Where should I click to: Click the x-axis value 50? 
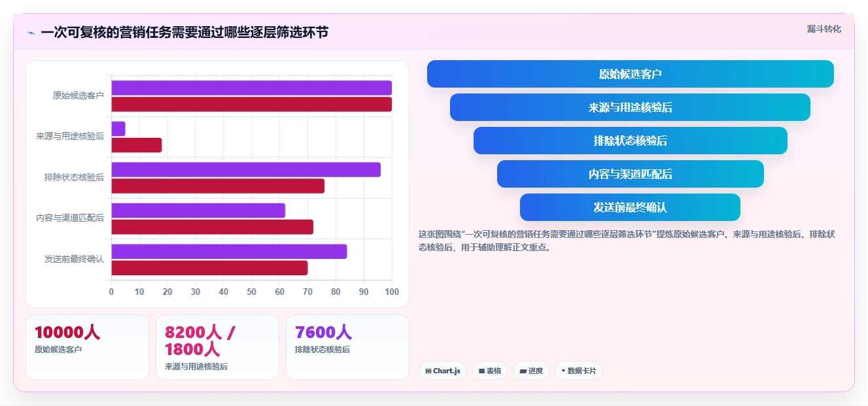click(x=252, y=292)
